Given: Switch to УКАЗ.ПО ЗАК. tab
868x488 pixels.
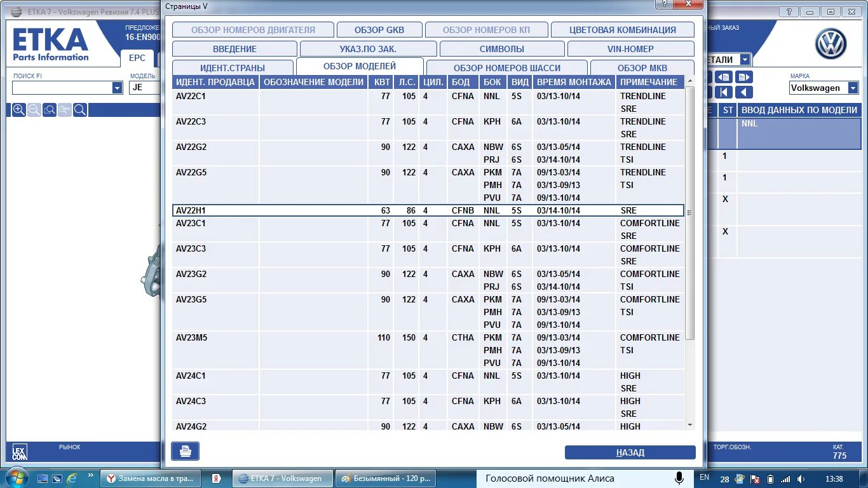Looking at the screenshot, I should [368, 49].
